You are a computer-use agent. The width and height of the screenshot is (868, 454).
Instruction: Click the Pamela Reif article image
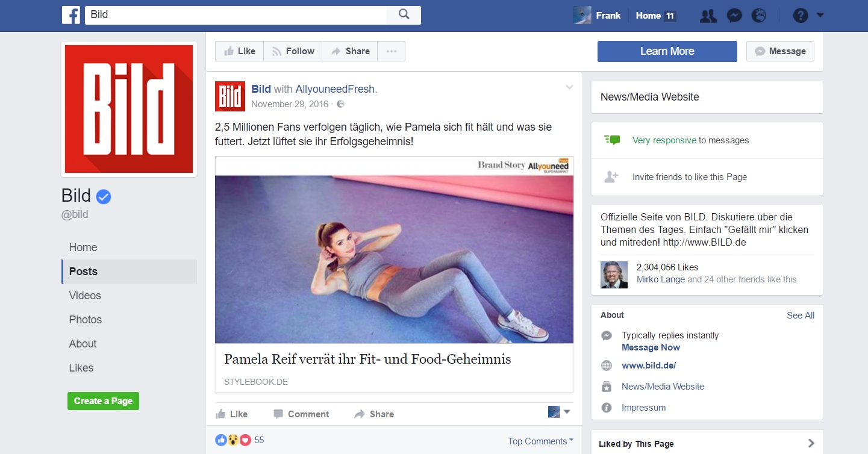[394, 259]
